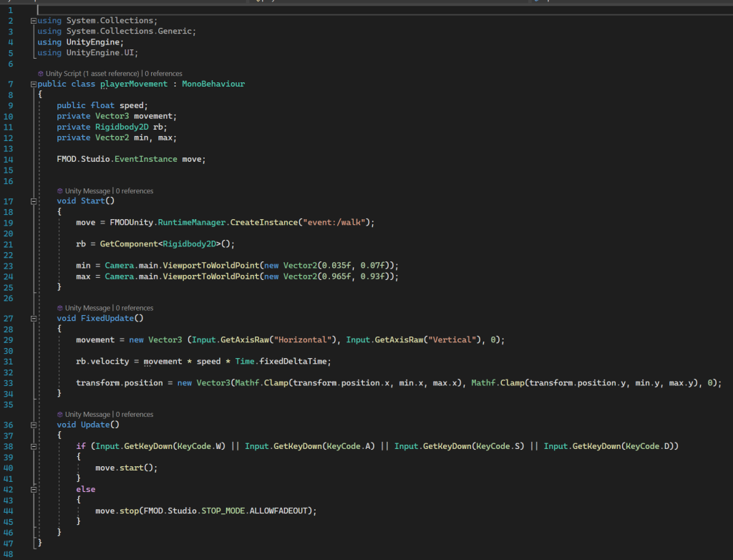Open '0 references' CodeLens above Update()

[135, 415]
